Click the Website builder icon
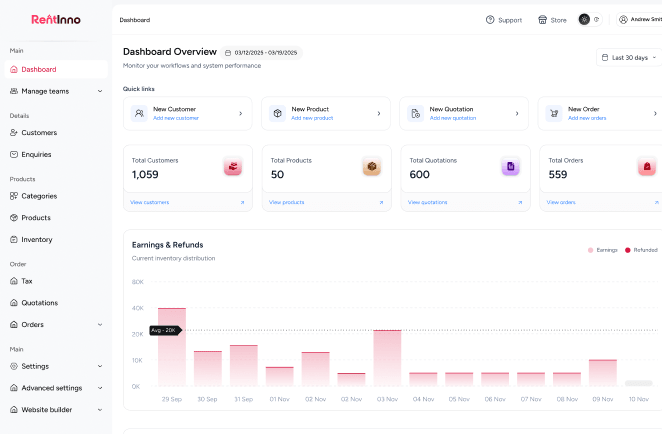This screenshot has width=662, height=434. click(14, 410)
